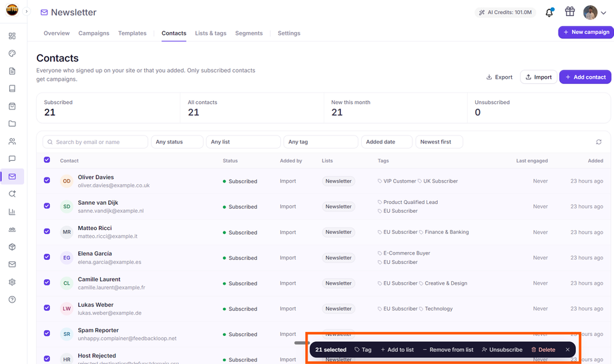This screenshot has width=614, height=364.
Task: Open the bar chart analytics sidebar icon
Action: [12, 211]
